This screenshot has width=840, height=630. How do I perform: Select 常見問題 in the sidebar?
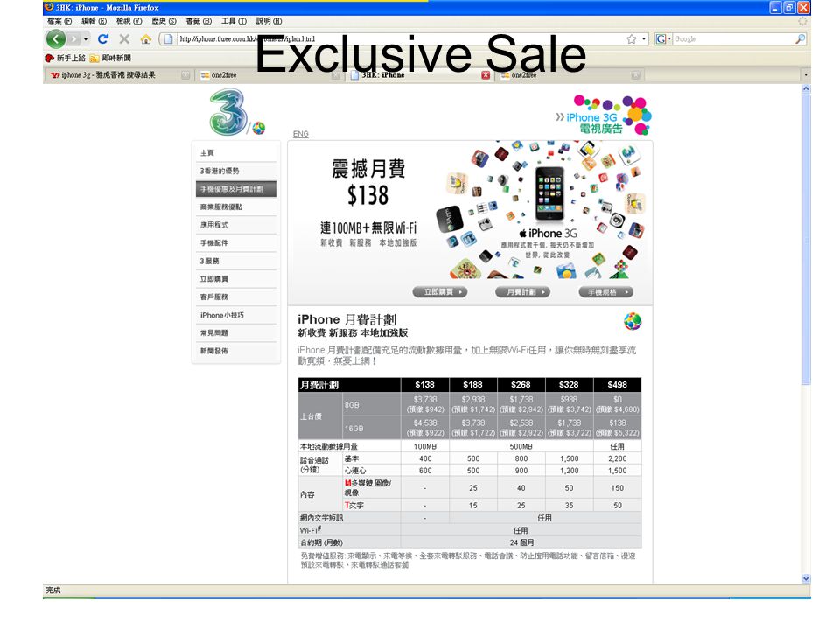click(x=235, y=332)
